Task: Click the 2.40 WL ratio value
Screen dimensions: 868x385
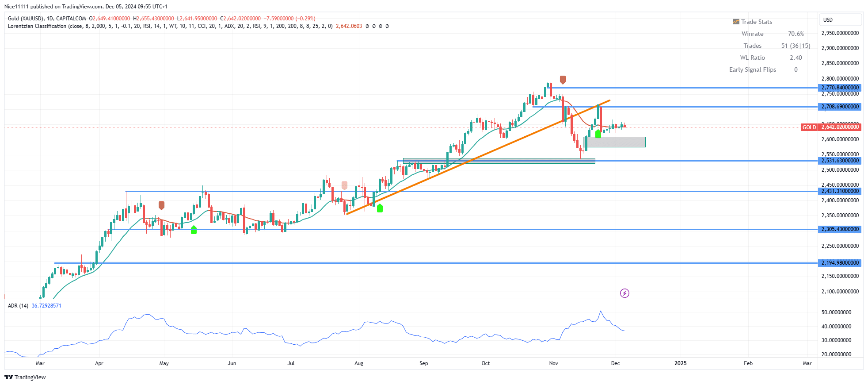Action: (x=796, y=58)
